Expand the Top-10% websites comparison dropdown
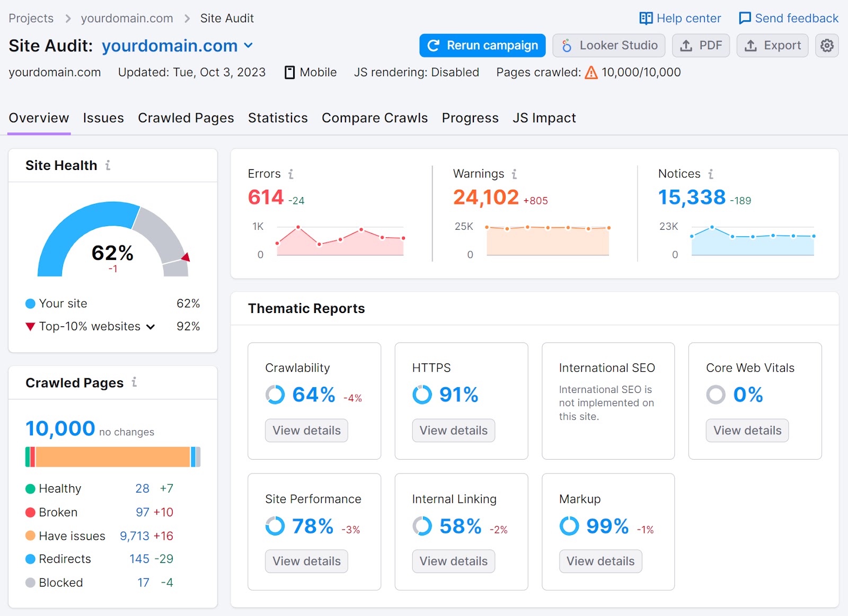The height and width of the screenshot is (616, 848). click(151, 327)
